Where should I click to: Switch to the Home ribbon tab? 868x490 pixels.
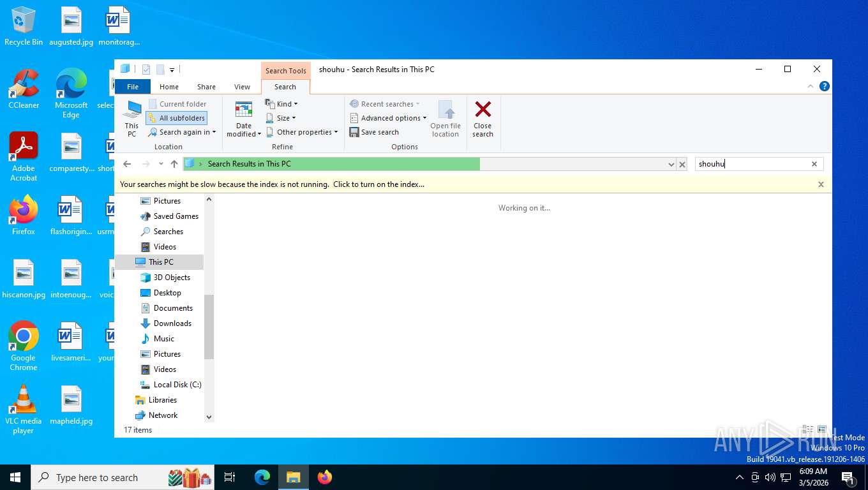169,87
